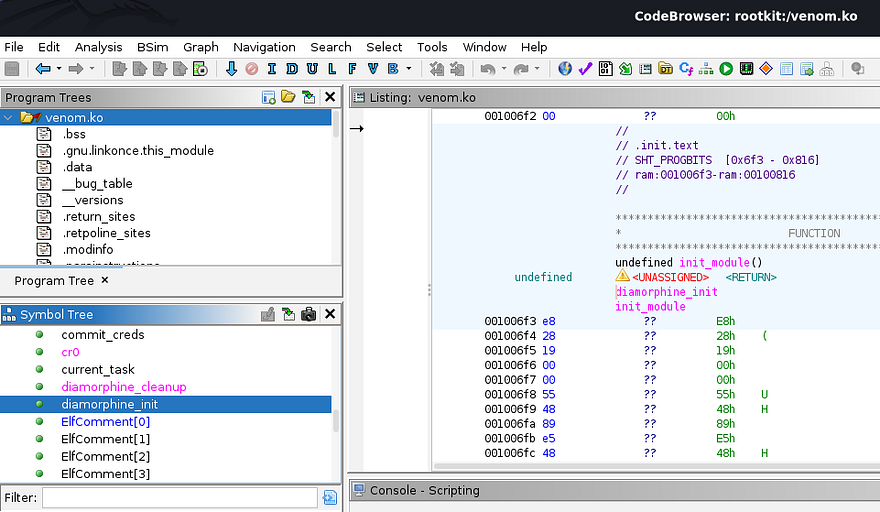Toggle the 'F' function navigation button
Image resolution: width=880 pixels, height=512 pixels.
[352, 69]
